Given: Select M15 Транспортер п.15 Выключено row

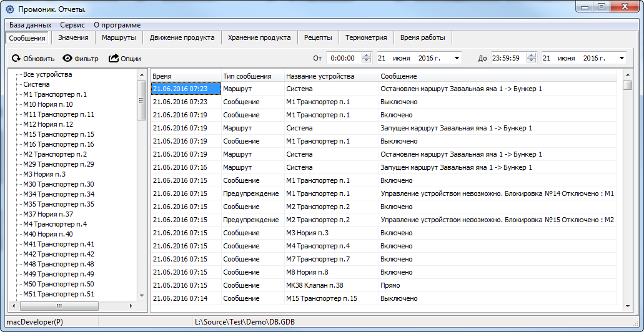Looking at the screenshot, I should click(384, 298).
